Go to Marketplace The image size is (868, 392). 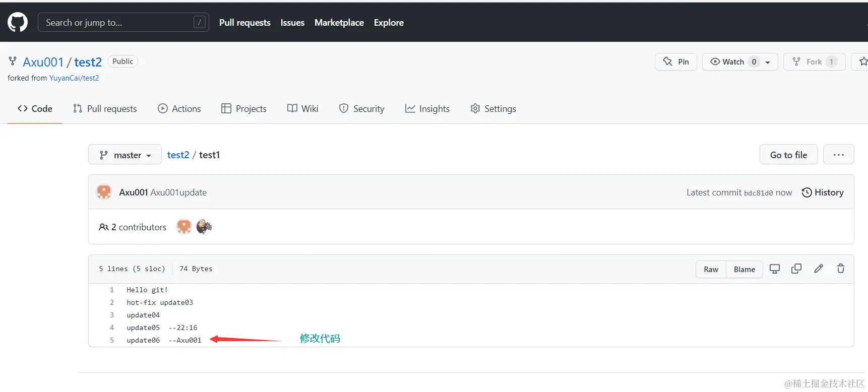tap(339, 23)
